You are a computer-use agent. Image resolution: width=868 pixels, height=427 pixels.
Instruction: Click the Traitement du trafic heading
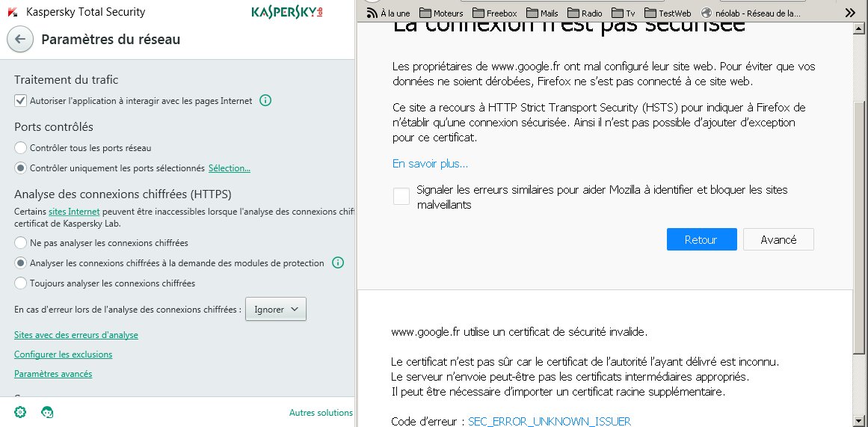point(67,80)
